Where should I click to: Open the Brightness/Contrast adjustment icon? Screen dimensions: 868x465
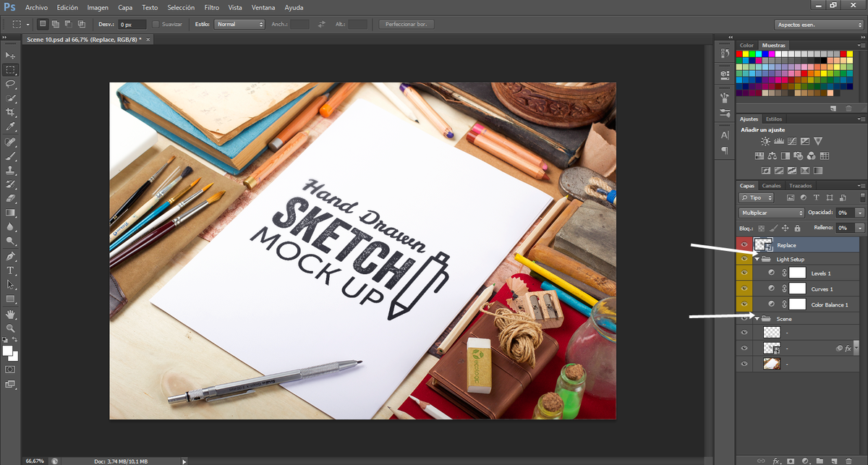[x=765, y=141]
